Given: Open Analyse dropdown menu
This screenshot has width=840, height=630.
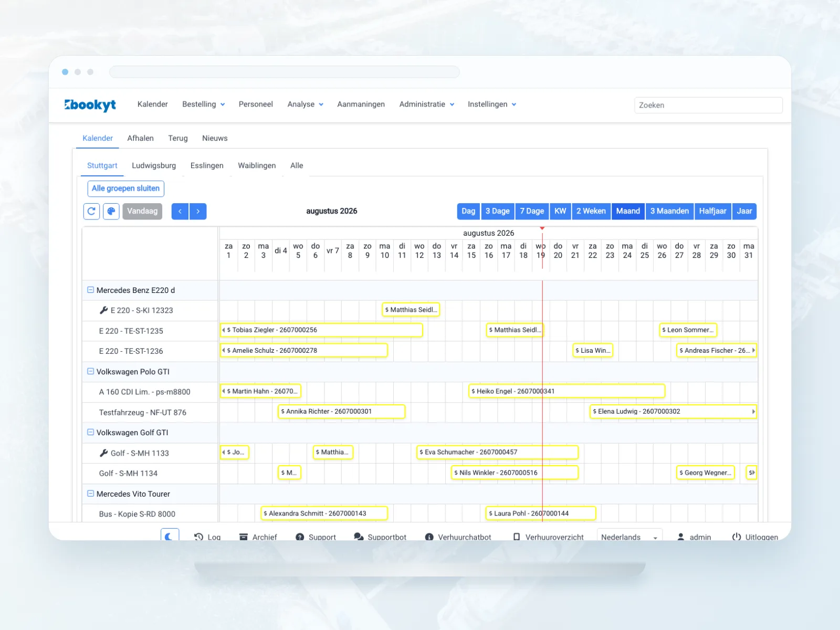Looking at the screenshot, I should 306,104.
